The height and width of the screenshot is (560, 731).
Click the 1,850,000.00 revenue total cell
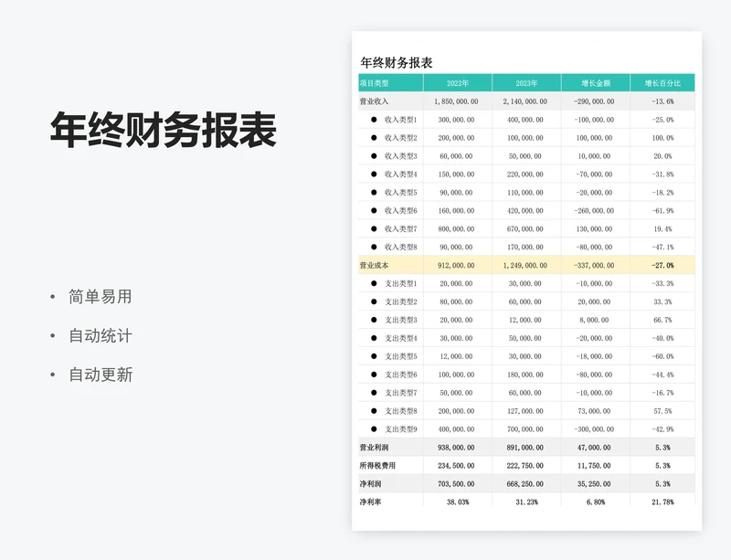[456, 101]
